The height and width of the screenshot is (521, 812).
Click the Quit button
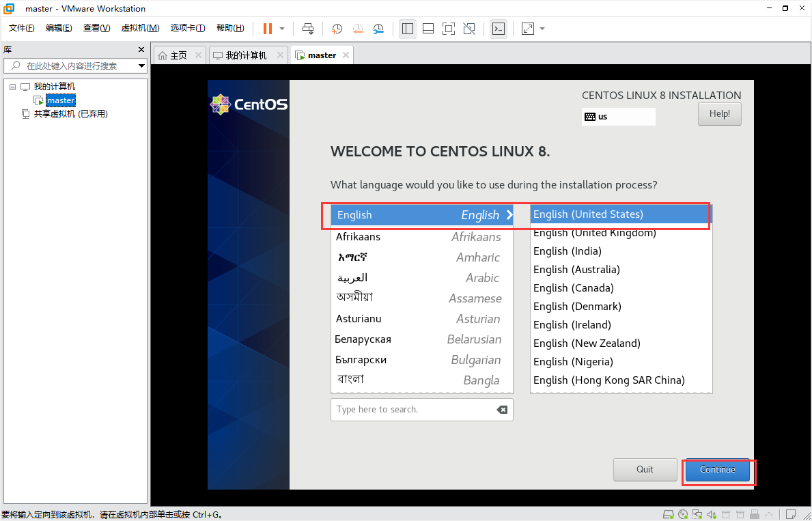[645, 470]
